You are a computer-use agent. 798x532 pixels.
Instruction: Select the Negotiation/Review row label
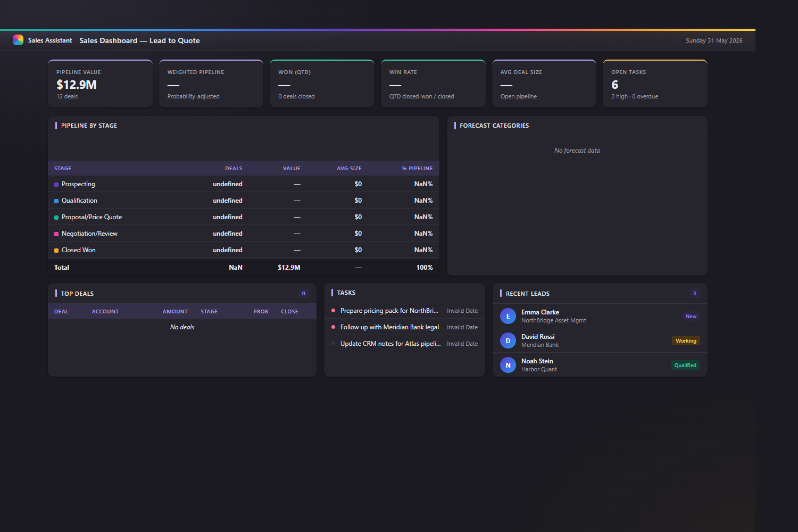coord(89,234)
